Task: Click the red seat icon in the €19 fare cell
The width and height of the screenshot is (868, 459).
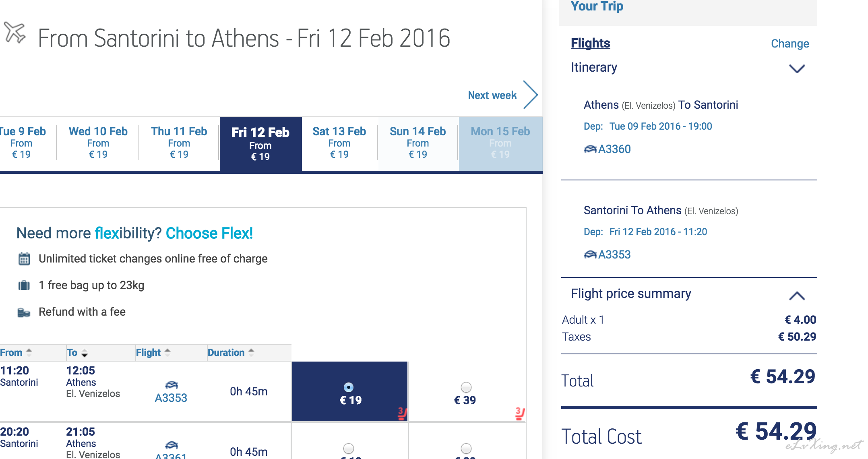Action: coord(402,414)
